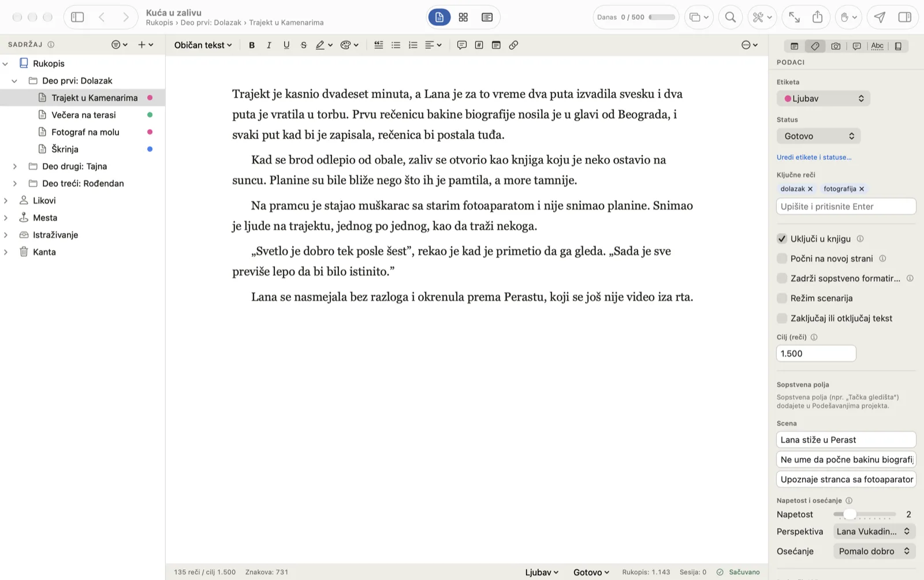Apply strikethrough formatting
Viewport: 924px width, 580px height.
click(x=304, y=45)
